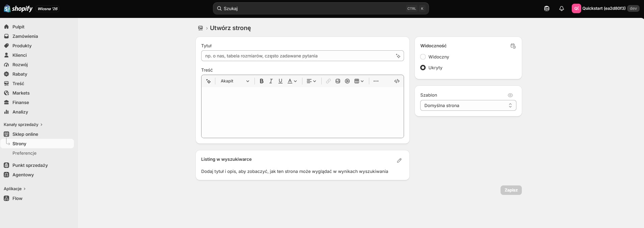Select the Widoczny radio option
644x228 pixels.
[423, 57]
